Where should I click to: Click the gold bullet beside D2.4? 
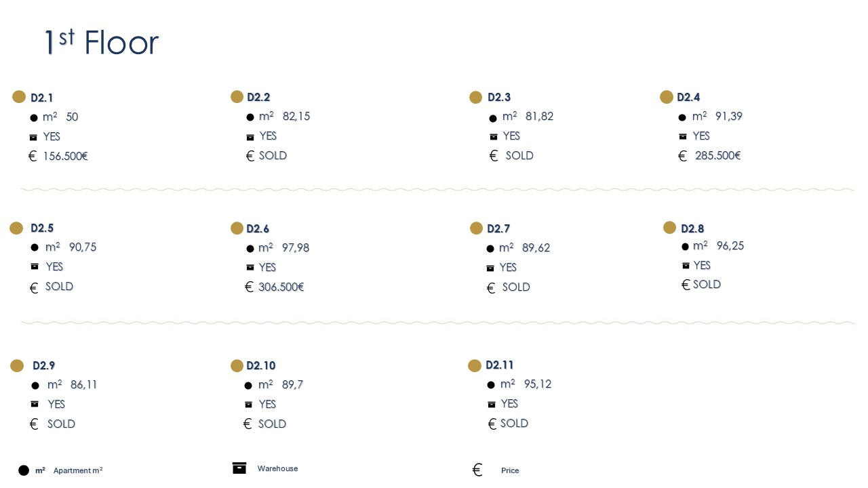(x=667, y=97)
